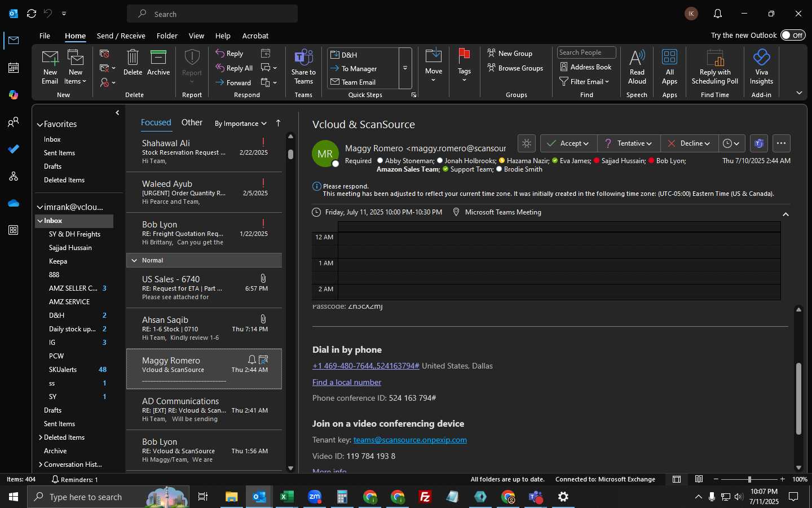This screenshot has width=812, height=508.
Task: Collapse the meeting calendar preview chevron
Action: tap(785, 214)
